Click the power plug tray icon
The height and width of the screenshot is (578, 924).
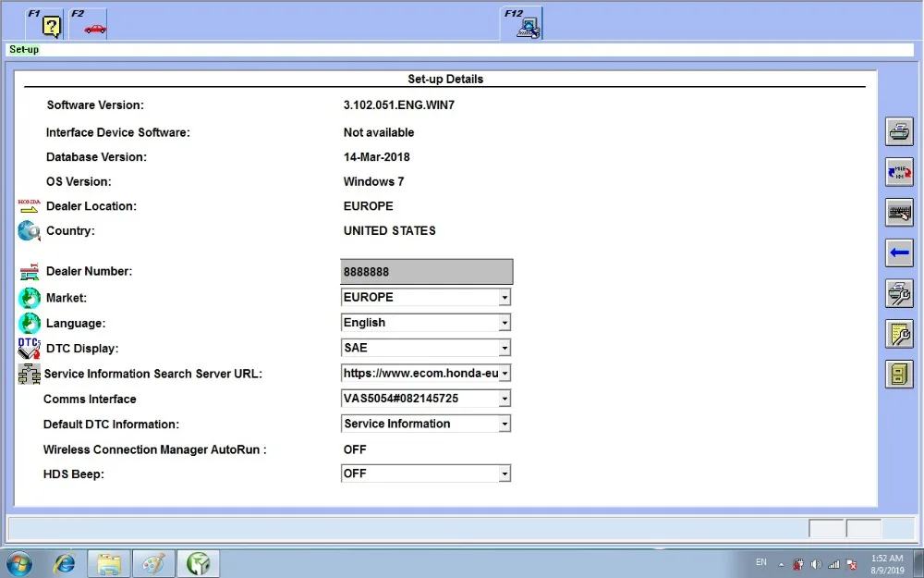(x=798, y=564)
